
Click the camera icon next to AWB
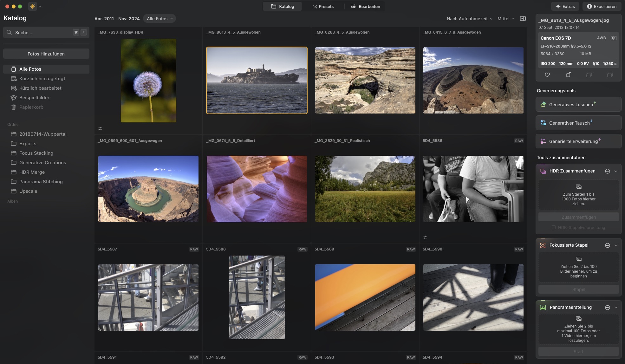614,38
